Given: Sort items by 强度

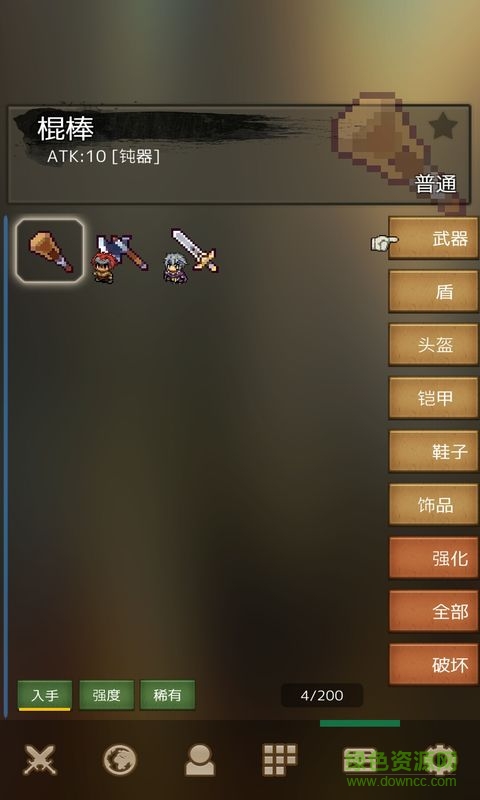Looking at the screenshot, I should (x=107, y=695).
